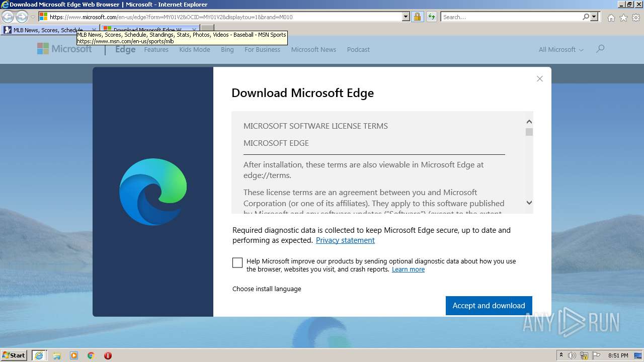This screenshot has width=644, height=362.
Task: Click the Microsoft logo in page header
Action: pos(64,49)
